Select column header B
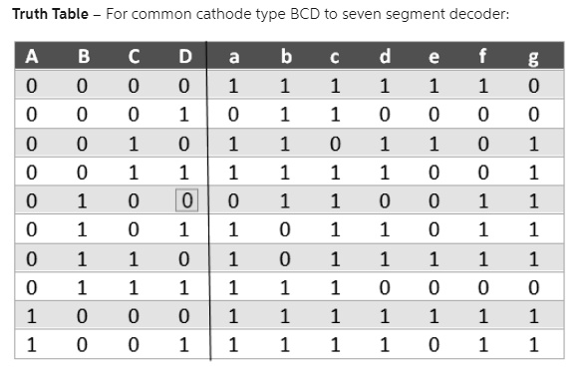The image size is (588, 374). point(84,56)
